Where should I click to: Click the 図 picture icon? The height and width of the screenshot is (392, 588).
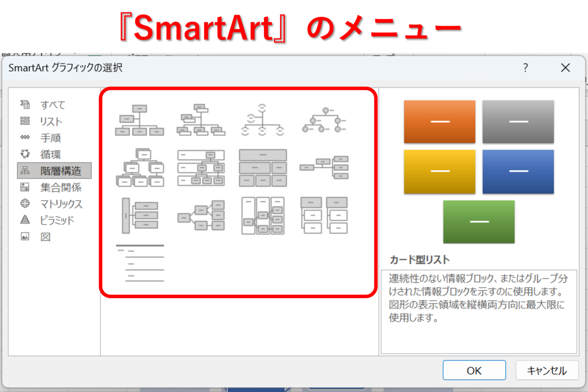(25, 237)
